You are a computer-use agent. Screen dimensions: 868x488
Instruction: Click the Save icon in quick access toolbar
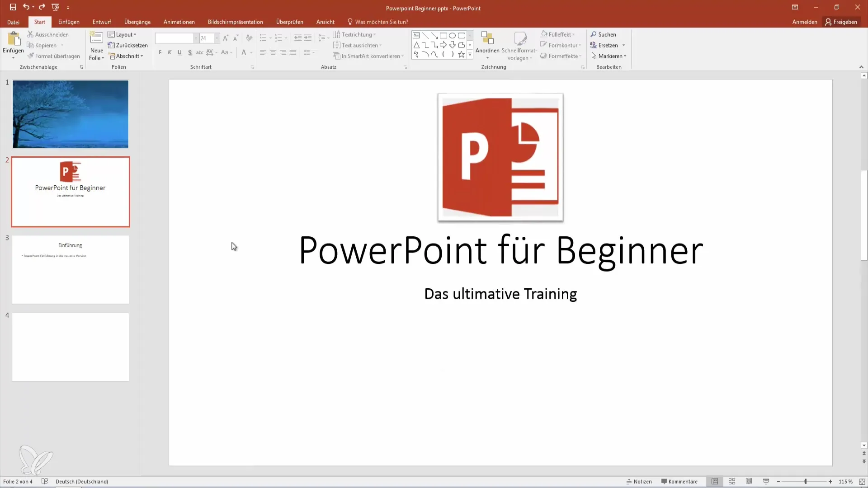click(x=13, y=7)
